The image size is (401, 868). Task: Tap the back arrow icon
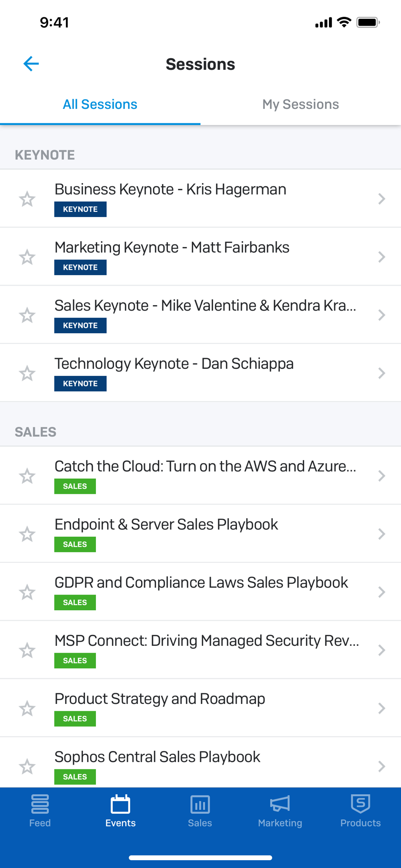[x=31, y=64]
